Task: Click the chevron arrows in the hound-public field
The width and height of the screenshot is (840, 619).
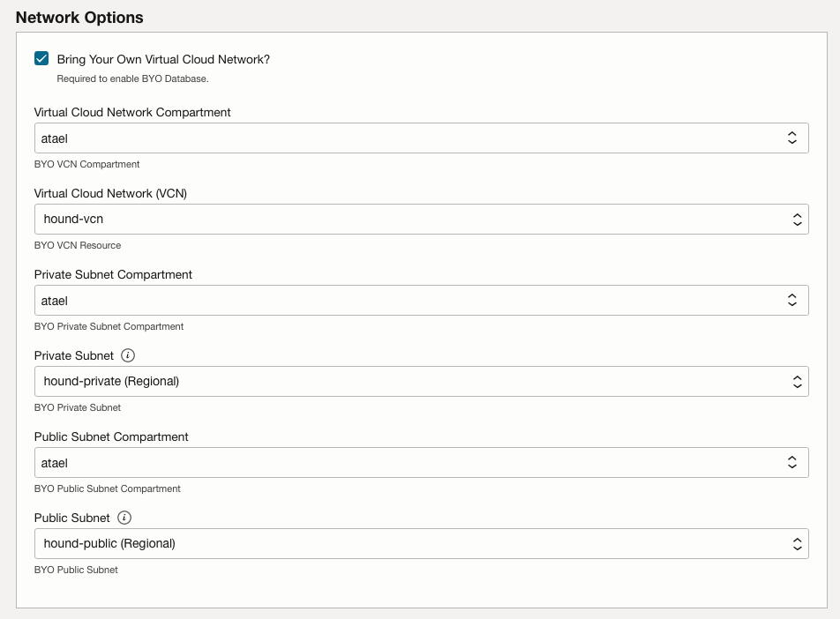Action: coord(797,544)
